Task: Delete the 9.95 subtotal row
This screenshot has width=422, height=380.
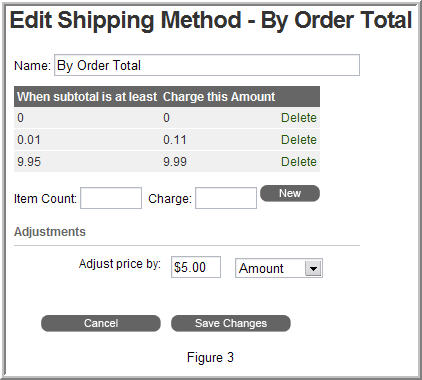Action: tap(299, 162)
